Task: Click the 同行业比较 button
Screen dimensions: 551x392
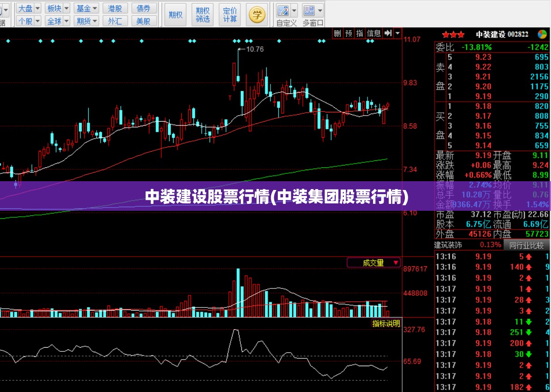Action: coord(527,245)
